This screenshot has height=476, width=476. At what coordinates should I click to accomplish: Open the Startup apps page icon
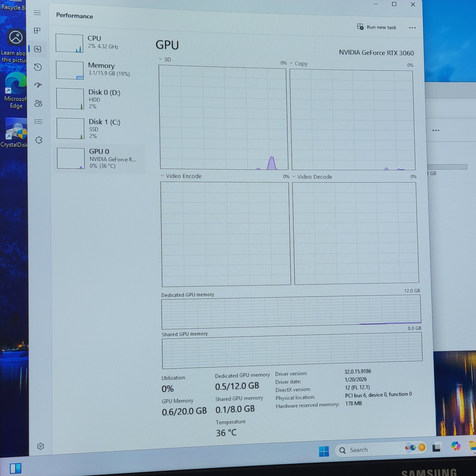[x=38, y=85]
